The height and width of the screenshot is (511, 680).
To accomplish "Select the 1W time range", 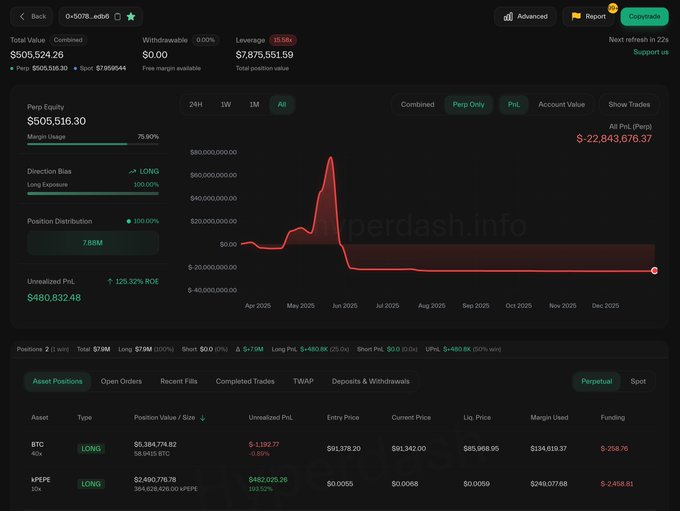I will pos(226,105).
